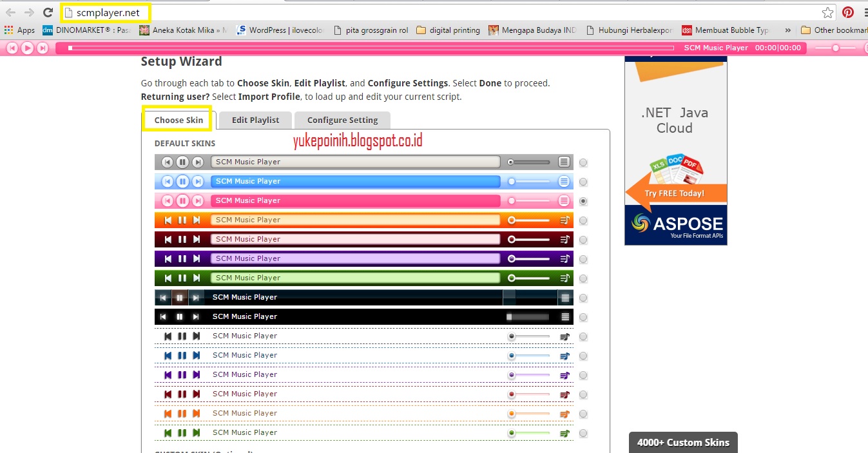The width and height of the screenshot is (868, 453).
Task: Click the 4000+ Custom Skins button
Action: click(683, 442)
